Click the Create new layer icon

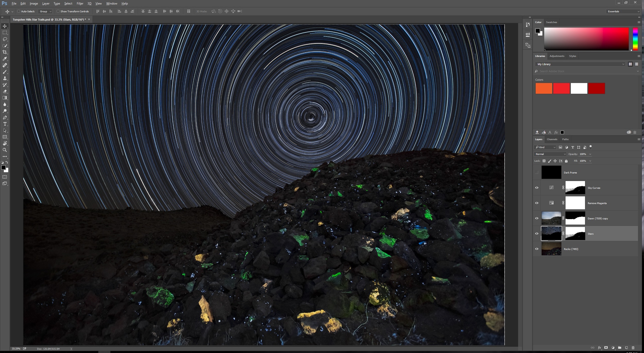(626, 348)
